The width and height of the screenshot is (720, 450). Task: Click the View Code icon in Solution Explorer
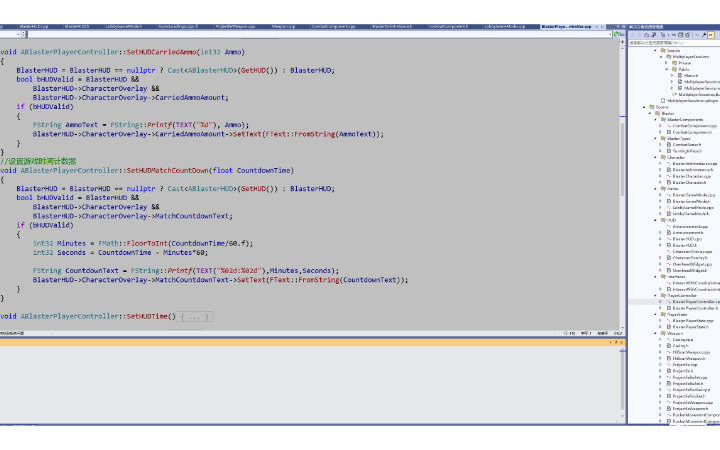[x=697, y=35]
